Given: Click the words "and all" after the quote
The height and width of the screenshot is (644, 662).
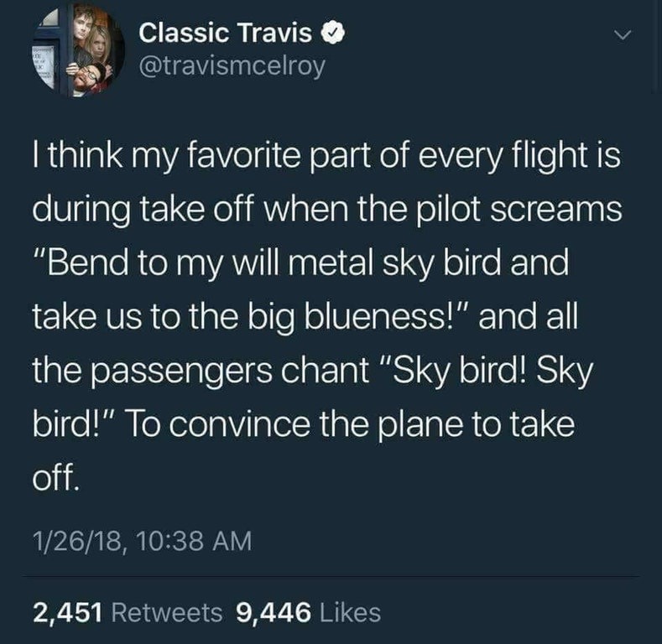Looking at the screenshot, I should pos(528,316).
